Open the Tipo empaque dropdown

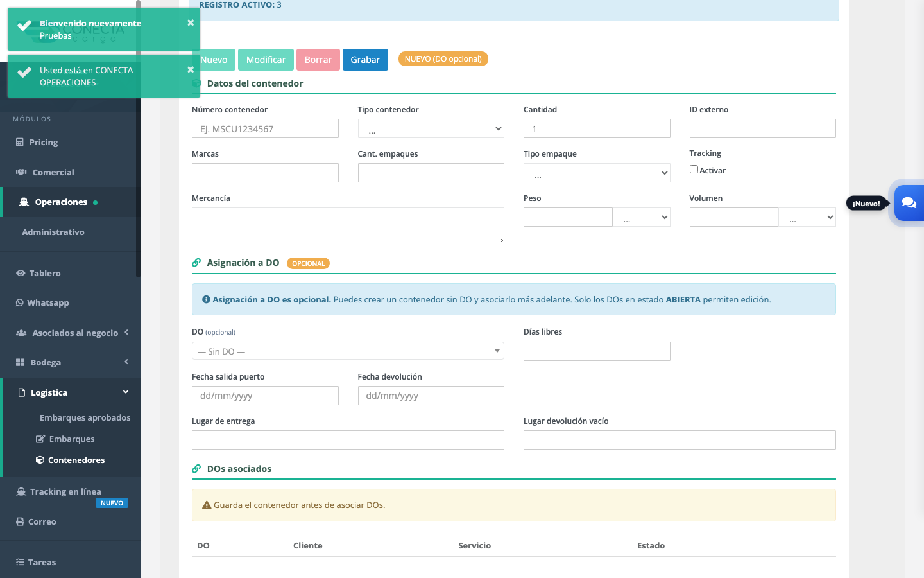[x=597, y=173]
